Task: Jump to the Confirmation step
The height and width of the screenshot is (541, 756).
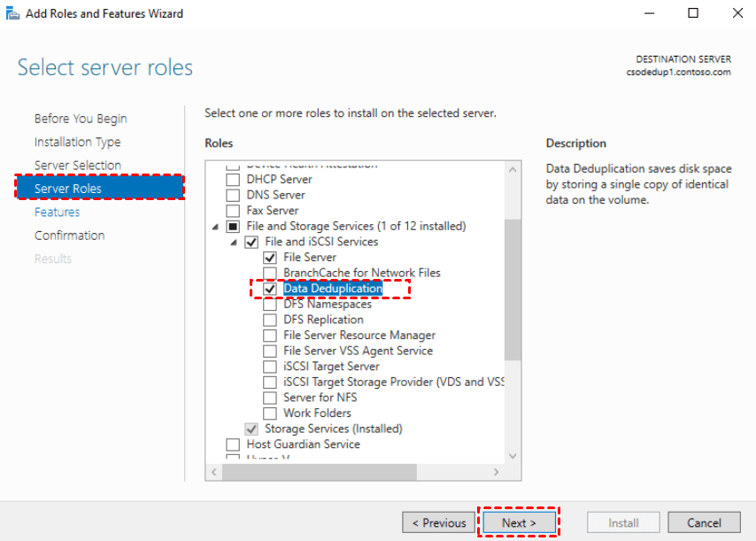Action: tap(69, 236)
